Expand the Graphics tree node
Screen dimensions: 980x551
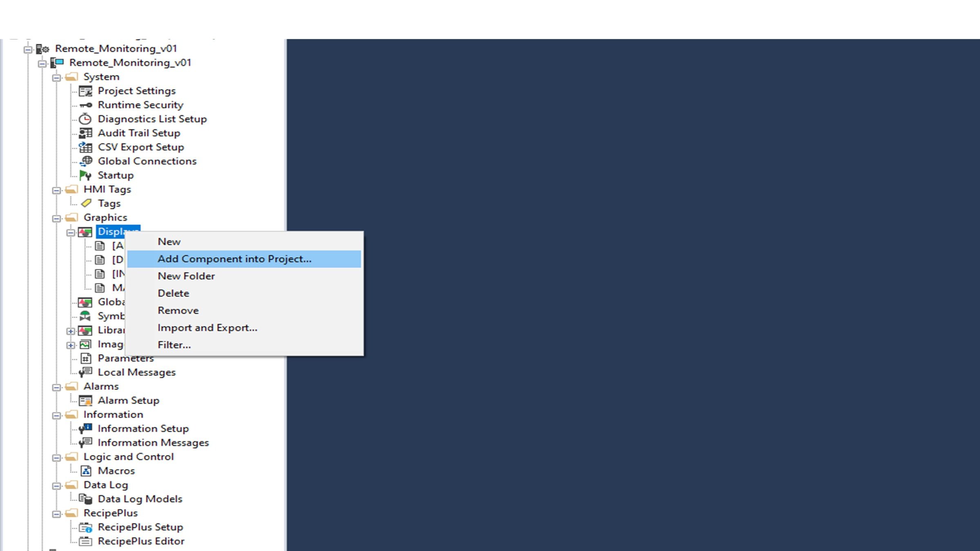[x=57, y=217]
